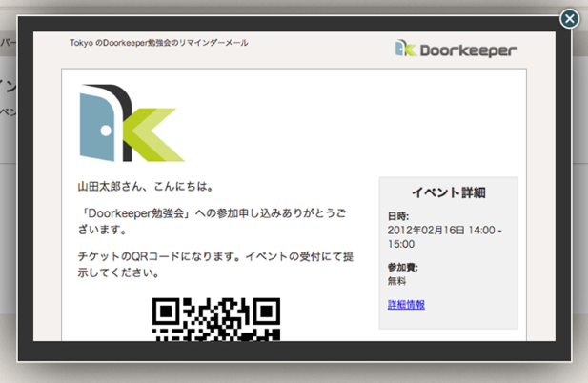Screen dimensions: 588x383
Task: Click the ticket QR code image
Action: (x=216, y=319)
